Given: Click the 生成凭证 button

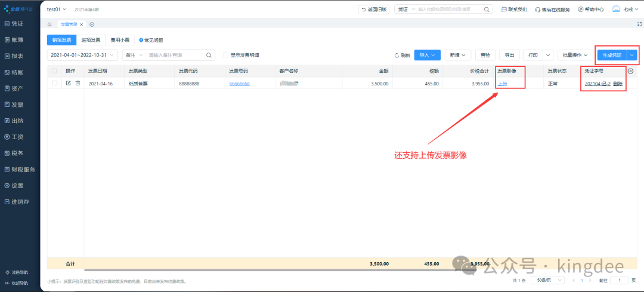Looking at the screenshot, I should pyautogui.click(x=612, y=55).
